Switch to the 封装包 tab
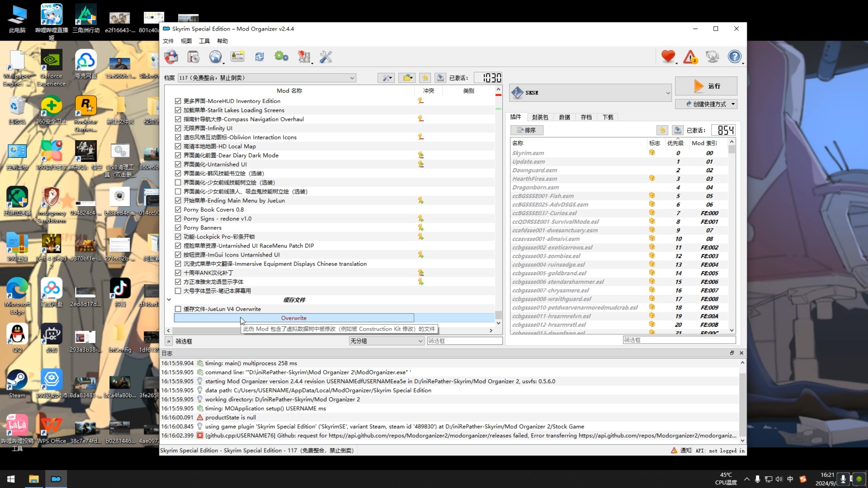 [x=540, y=117]
